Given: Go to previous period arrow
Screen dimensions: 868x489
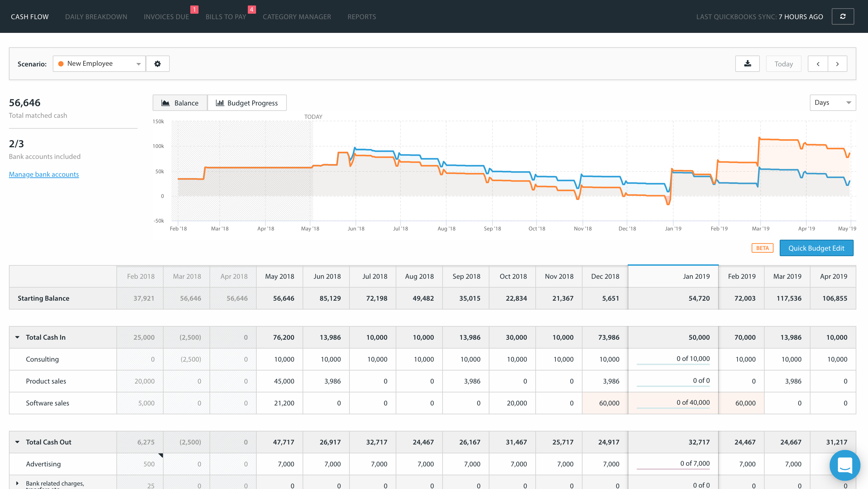Looking at the screenshot, I should [818, 64].
